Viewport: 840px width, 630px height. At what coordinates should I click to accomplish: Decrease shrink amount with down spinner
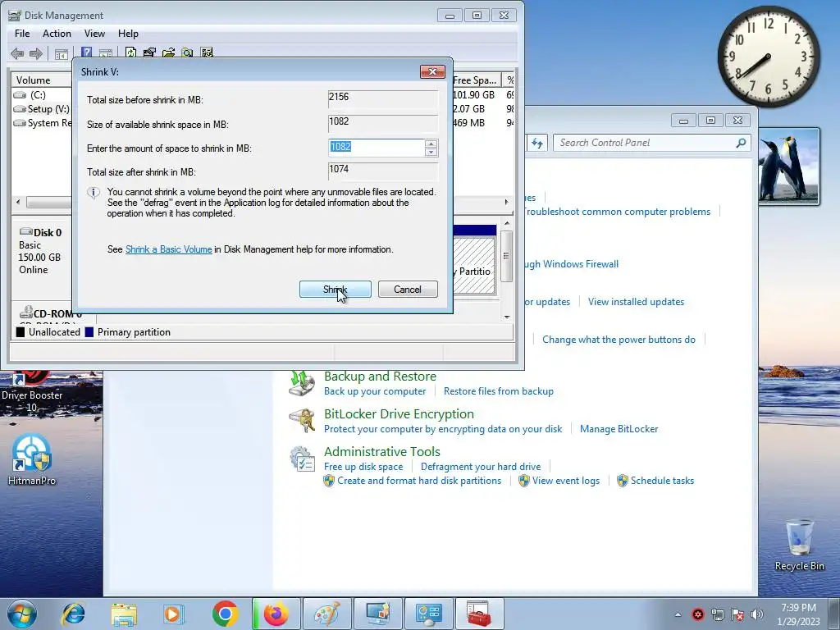tap(431, 152)
